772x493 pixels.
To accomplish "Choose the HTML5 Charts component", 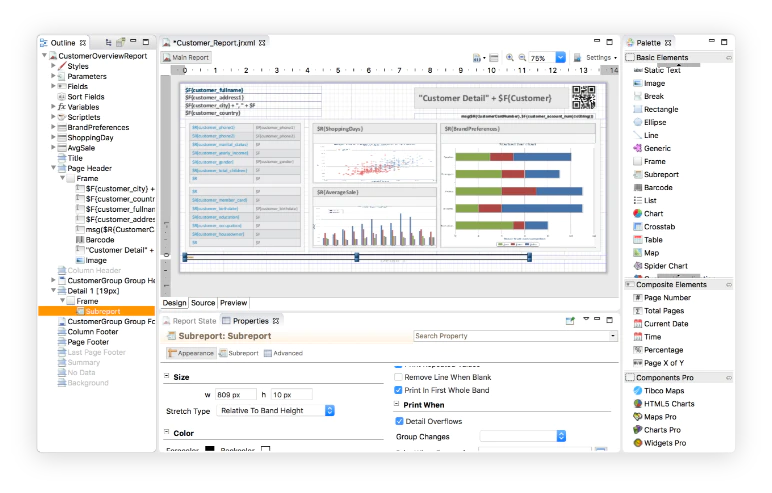I will [664, 404].
